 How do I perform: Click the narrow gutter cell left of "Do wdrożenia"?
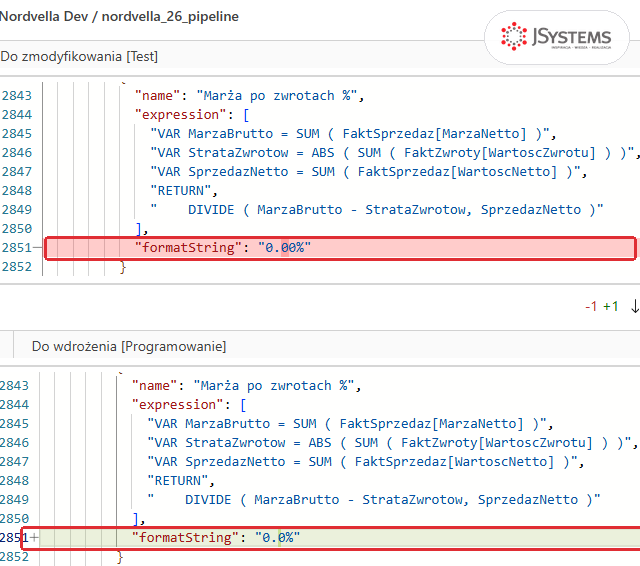point(7,345)
